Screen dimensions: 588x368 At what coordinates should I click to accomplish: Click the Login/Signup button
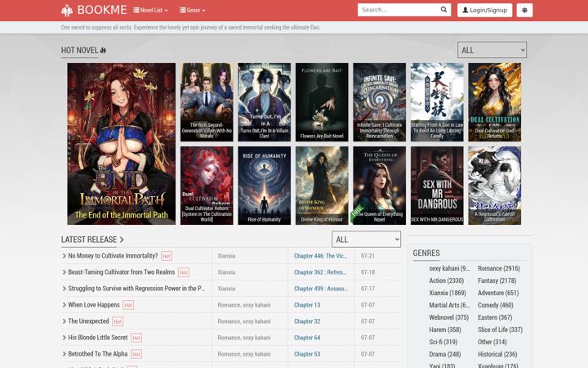[x=485, y=10]
